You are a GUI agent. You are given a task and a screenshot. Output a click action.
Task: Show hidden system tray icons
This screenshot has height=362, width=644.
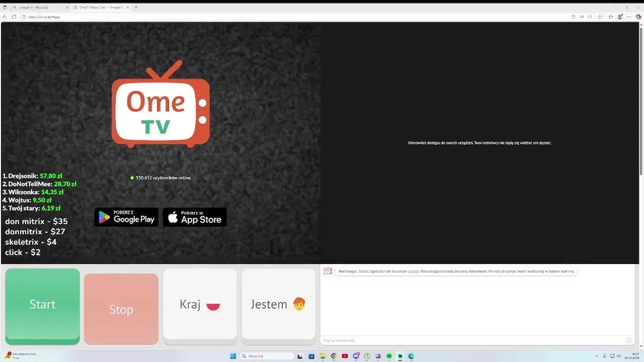tap(596, 356)
